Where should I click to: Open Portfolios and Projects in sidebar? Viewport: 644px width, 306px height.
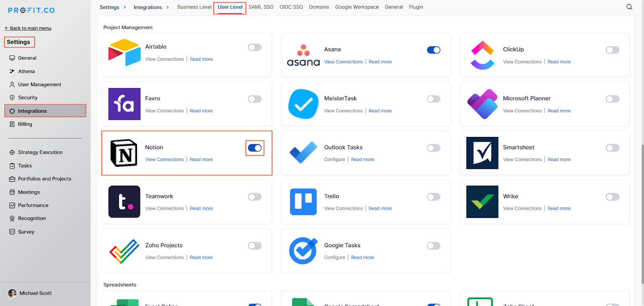[x=45, y=179]
